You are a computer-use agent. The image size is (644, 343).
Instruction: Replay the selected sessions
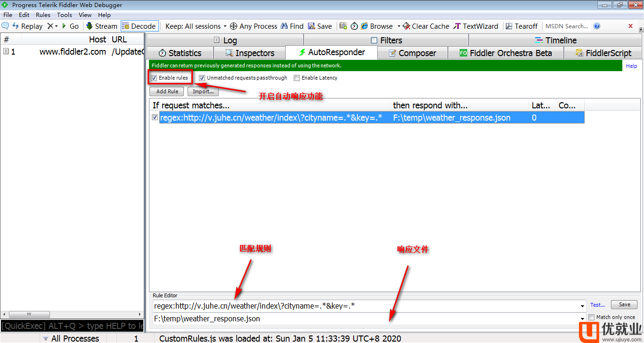pos(27,26)
